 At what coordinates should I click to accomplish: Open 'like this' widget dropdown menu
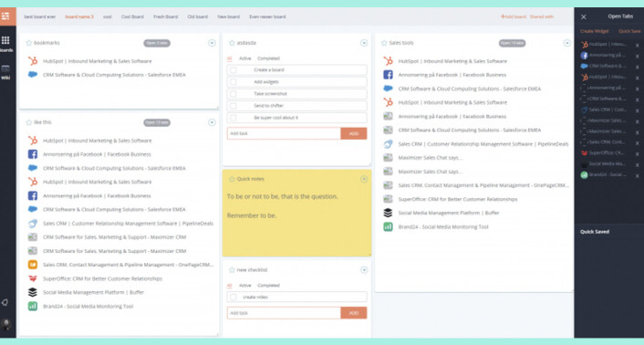212,122
